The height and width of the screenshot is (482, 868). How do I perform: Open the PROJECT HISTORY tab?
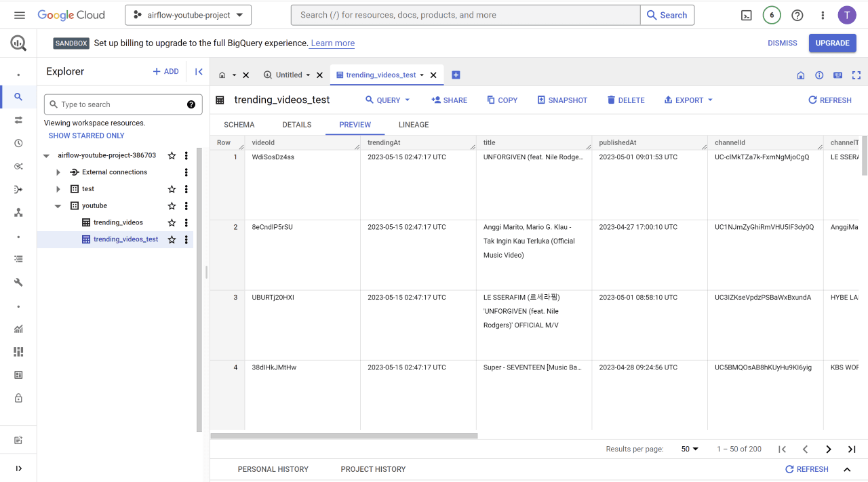point(373,469)
